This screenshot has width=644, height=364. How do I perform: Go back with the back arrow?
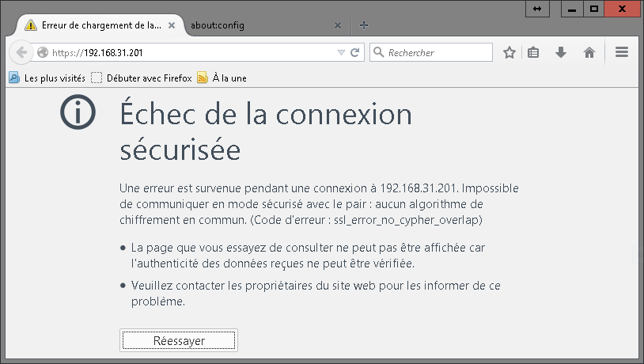[21, 52]
